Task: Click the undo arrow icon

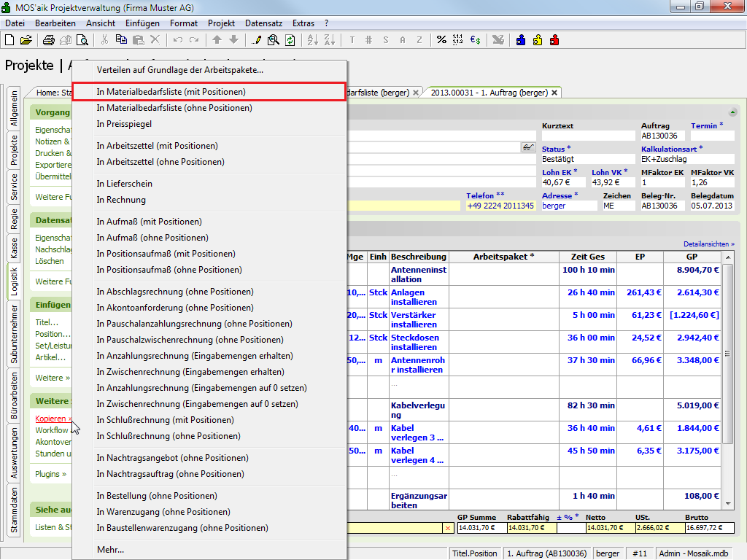Action: click(x=178, y=40)
